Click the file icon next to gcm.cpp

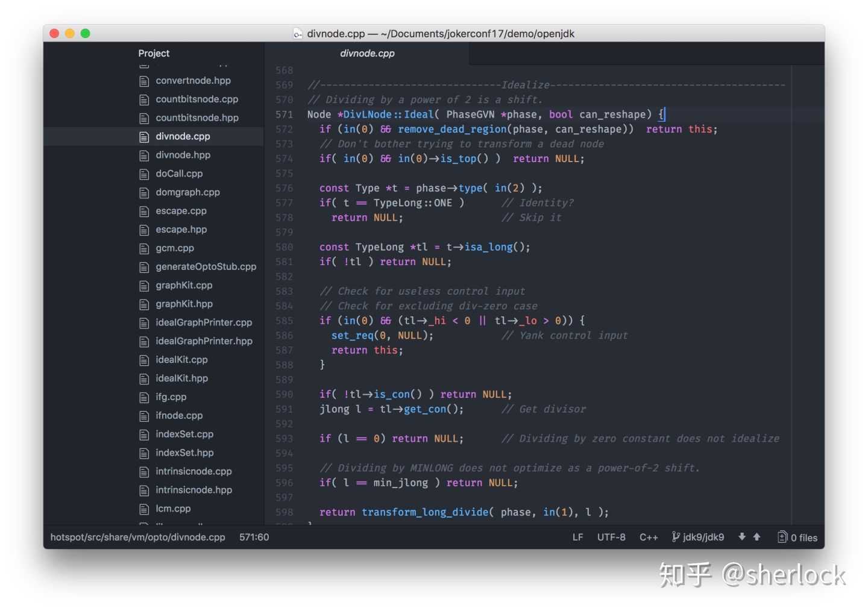[x=144, y=249]
